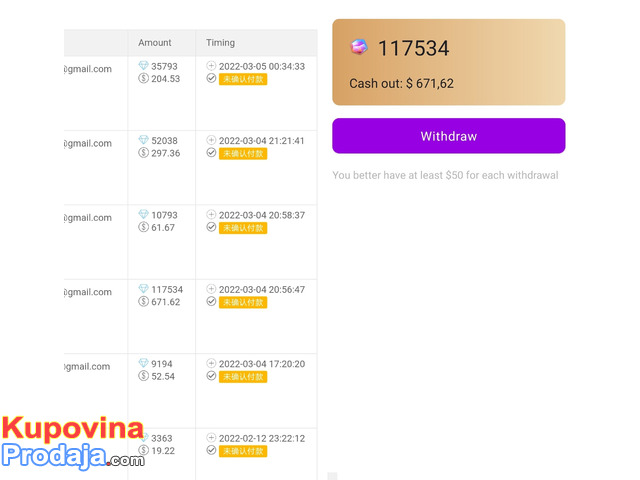640x480 pixels.
Task: Select amount value 10793
Action: pyautogui.click(x=164, y=215)
